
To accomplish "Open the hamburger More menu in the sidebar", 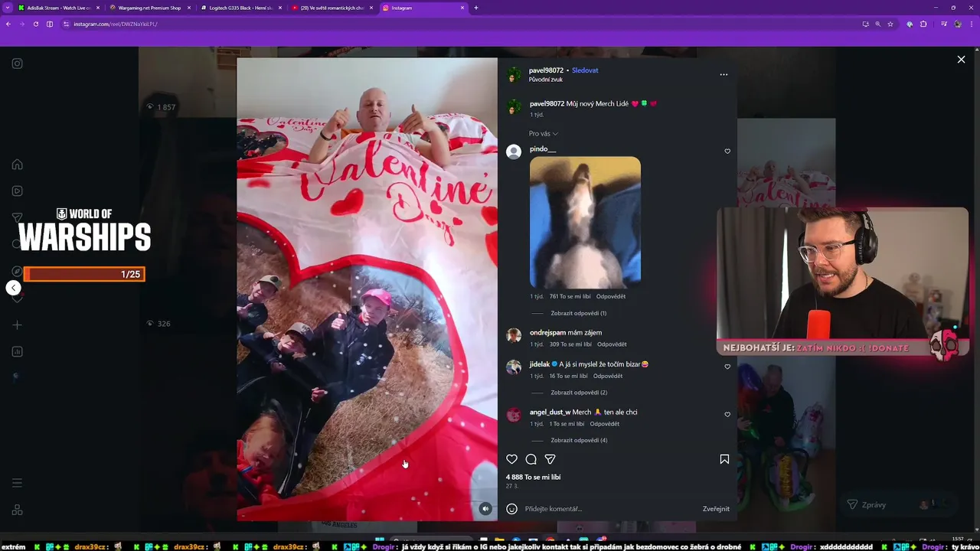I will tap(17, 483).
